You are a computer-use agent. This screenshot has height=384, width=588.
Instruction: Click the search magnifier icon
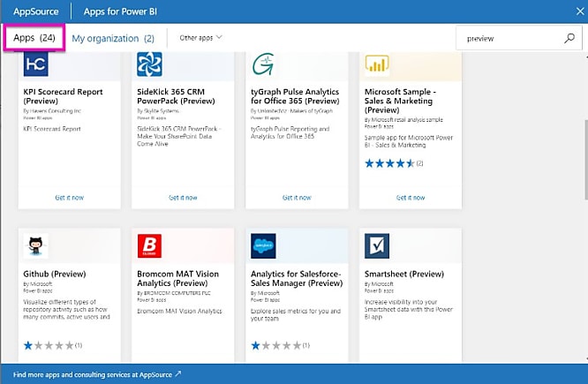pyautogui.click(x=569, y=38)
